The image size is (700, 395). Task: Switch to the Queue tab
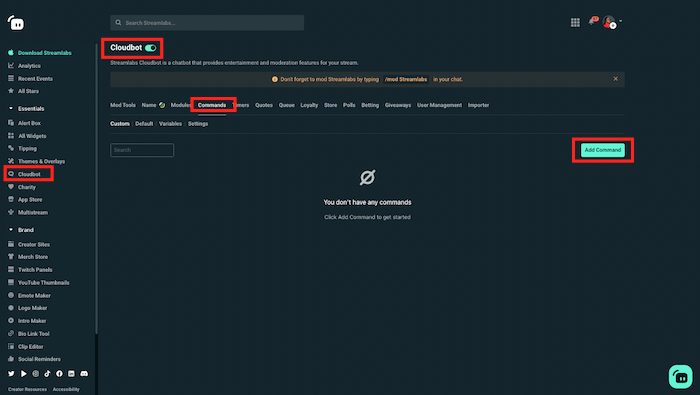point(287,105)
